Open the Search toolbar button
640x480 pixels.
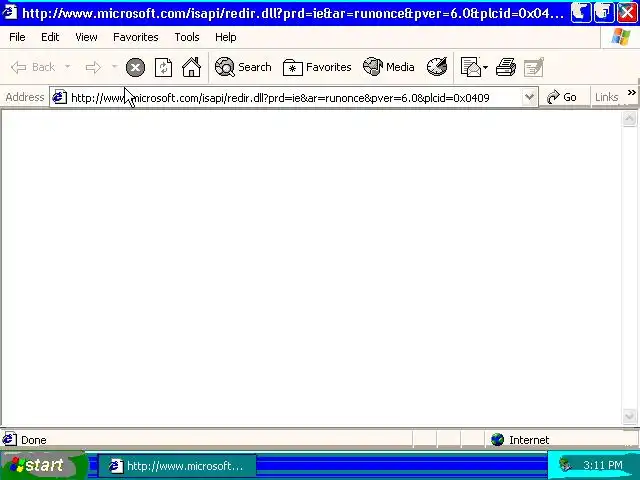tap(243, 67)
